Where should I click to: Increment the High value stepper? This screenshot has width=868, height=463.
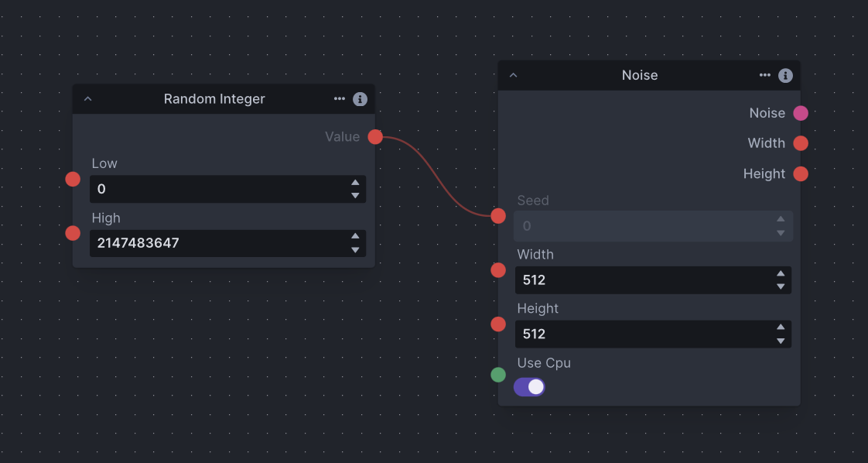355,237
